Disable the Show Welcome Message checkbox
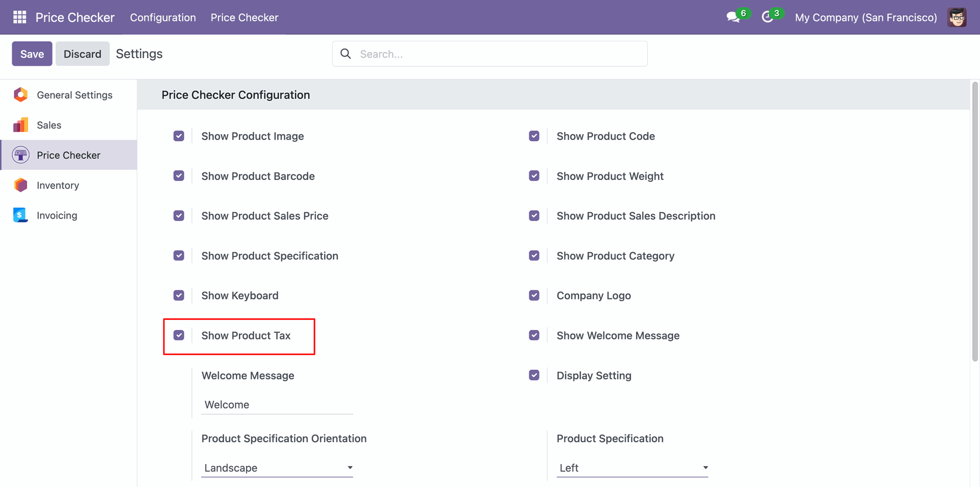This screenshot has height=487, width=980. [x=534, y=336]
